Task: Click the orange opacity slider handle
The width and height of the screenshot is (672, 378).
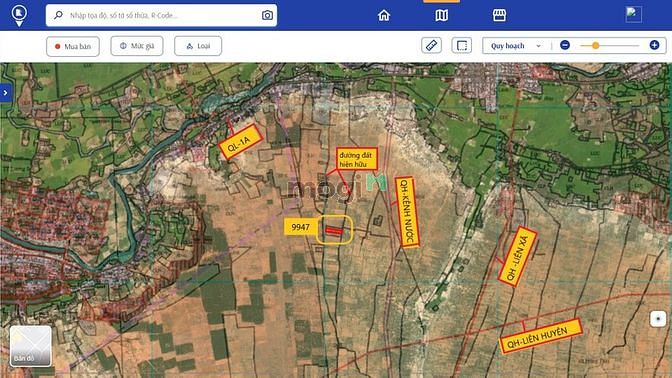Action: [x=595, y=45]
